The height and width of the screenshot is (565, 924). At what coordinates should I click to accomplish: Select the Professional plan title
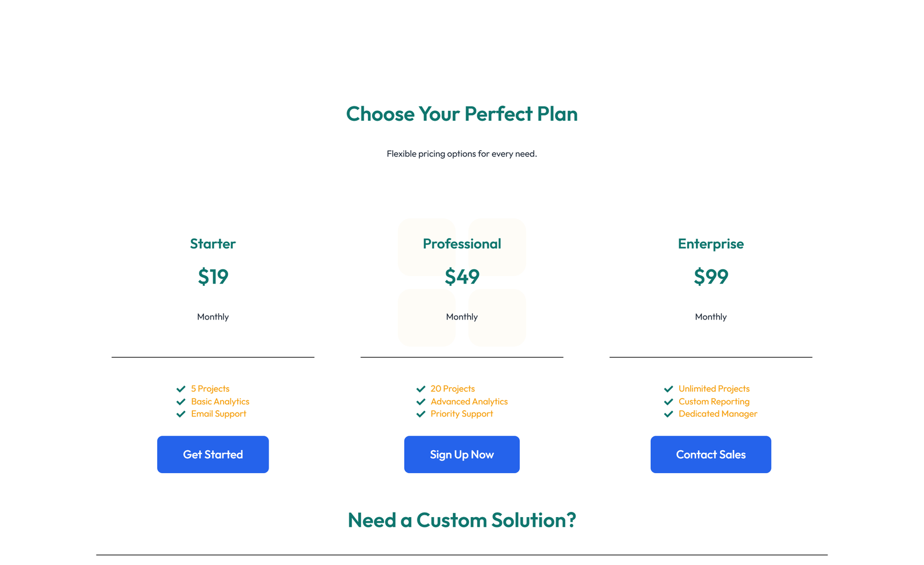click(x=461, y=244)
